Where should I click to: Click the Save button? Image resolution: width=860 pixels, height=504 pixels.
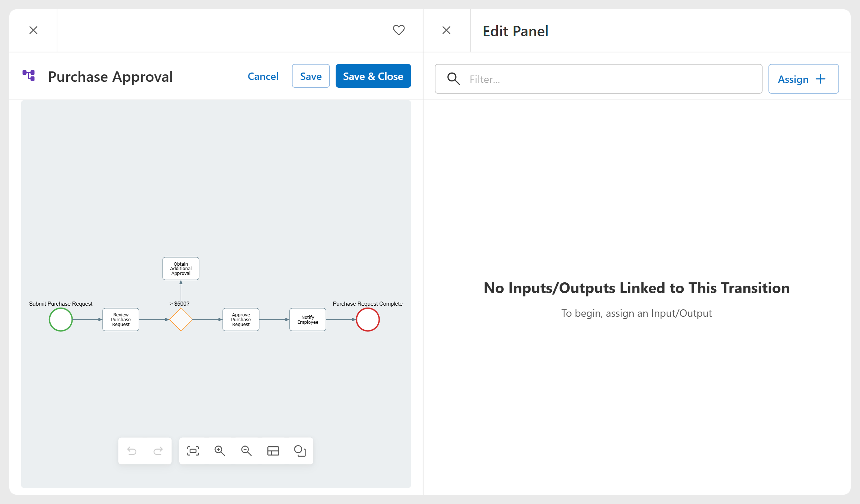coord(311,76)
